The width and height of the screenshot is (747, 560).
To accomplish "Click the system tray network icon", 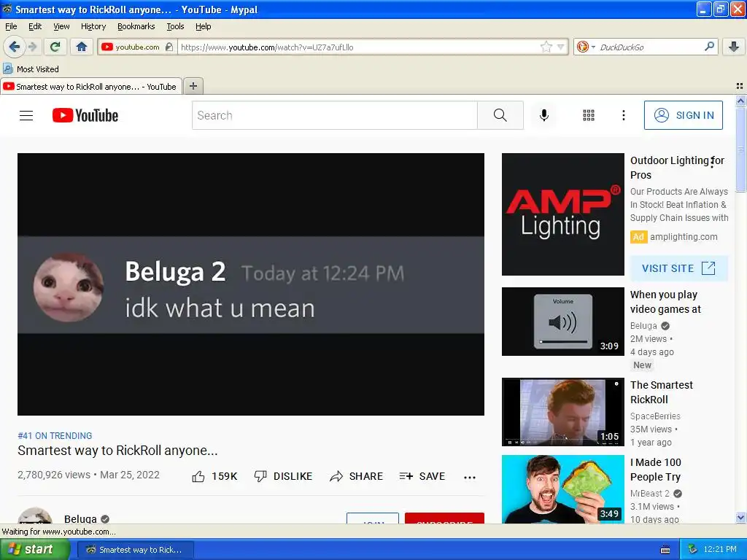I will [x=693, y=550].
